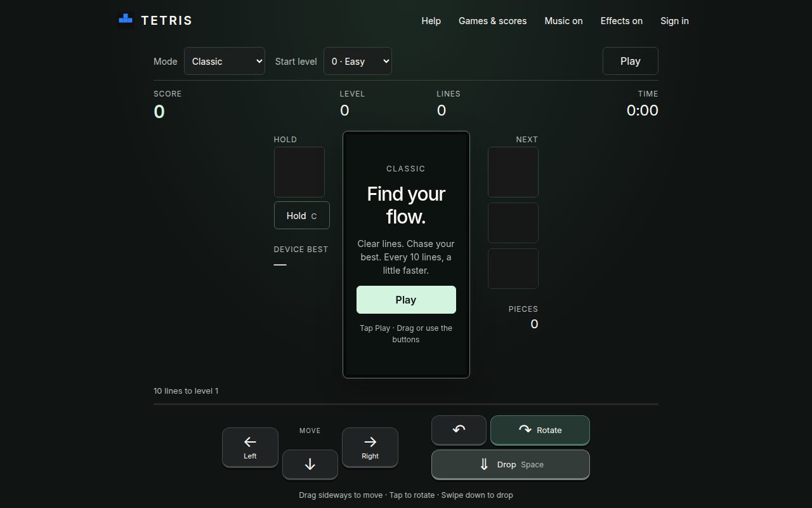Click the second Next piece preview box
Viewport: 812px width, 508px height.
click(x=513, y=223)
